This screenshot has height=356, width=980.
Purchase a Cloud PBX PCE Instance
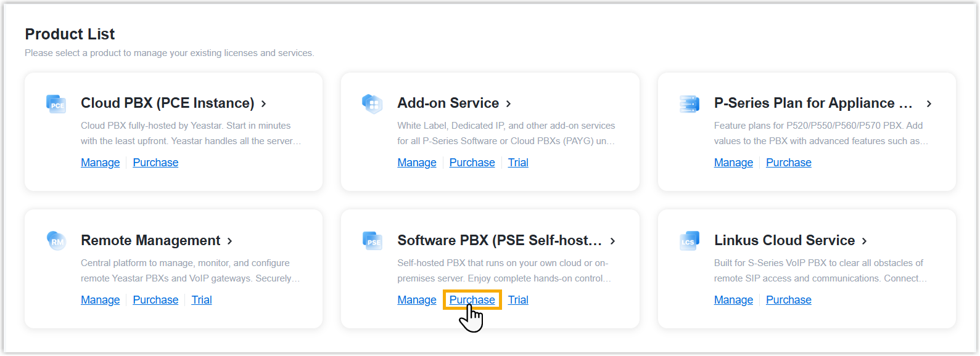click(x=155, y=163)
